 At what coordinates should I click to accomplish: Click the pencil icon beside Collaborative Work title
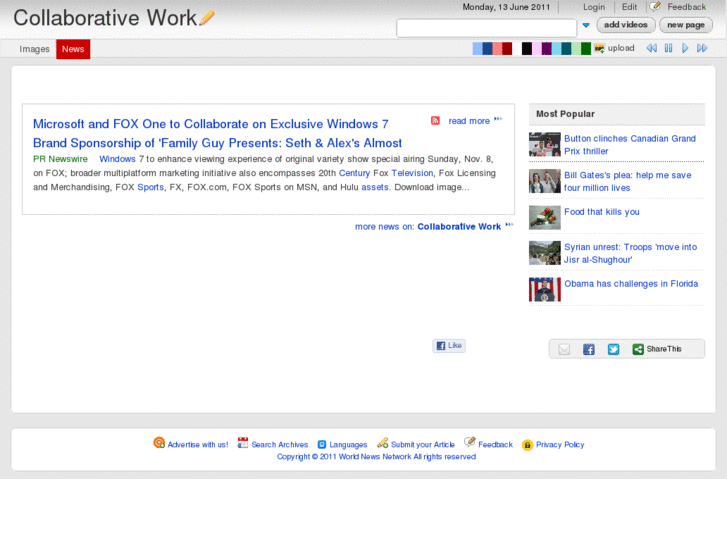pos(207,18)
